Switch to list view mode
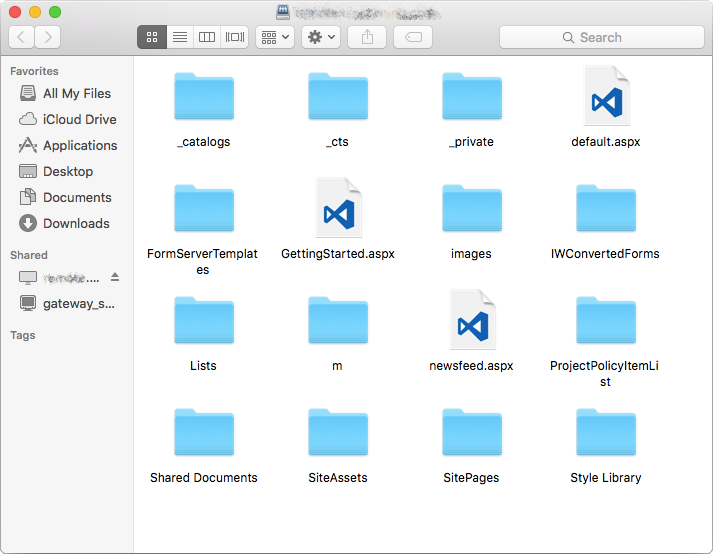713x554 pixels. tap(180, 37)
